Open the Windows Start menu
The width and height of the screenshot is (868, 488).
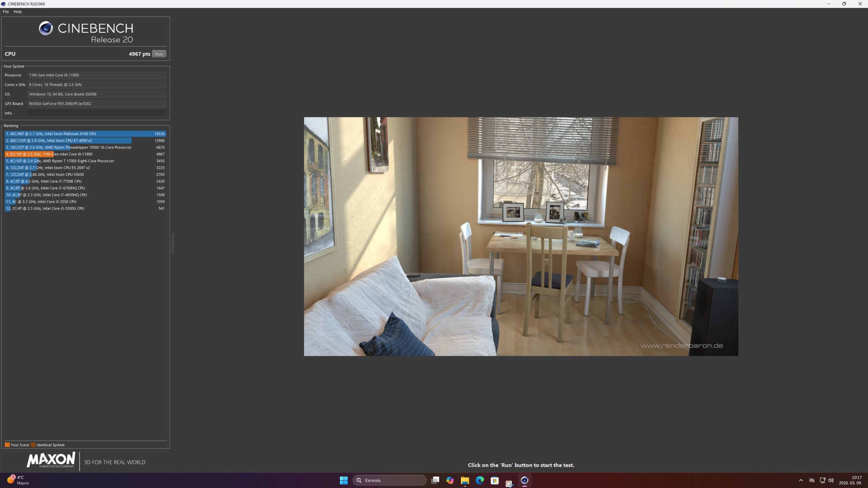click(344, 480)
